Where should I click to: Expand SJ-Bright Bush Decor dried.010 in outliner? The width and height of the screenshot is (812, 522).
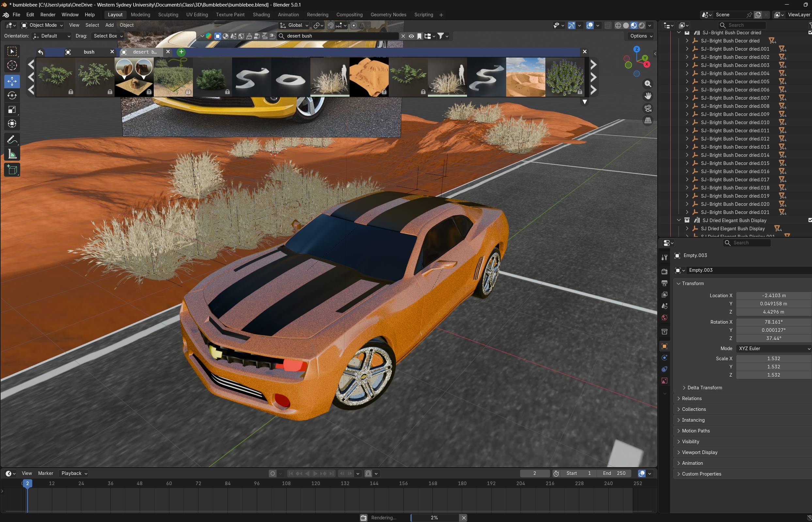[687, 122]
